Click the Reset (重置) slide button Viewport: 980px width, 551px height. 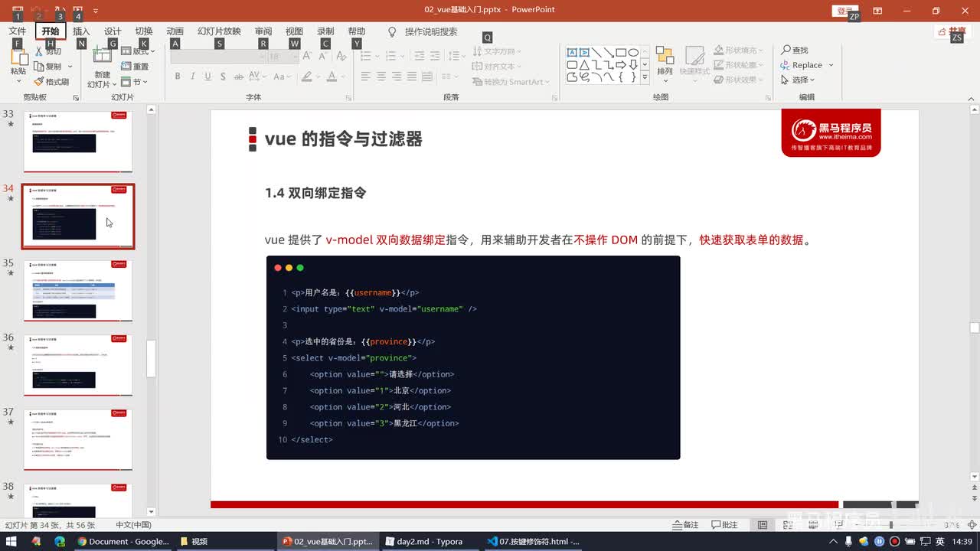pos(135,67)
